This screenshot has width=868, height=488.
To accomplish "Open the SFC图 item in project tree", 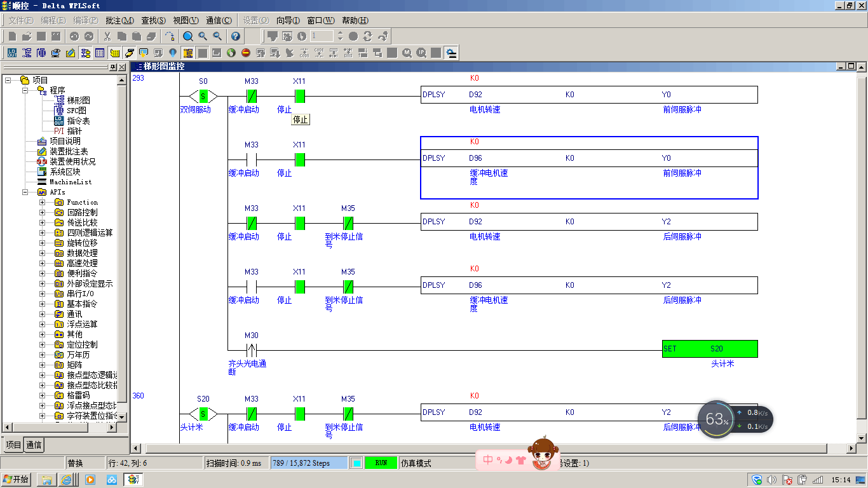I will click(x=76, y=111).
